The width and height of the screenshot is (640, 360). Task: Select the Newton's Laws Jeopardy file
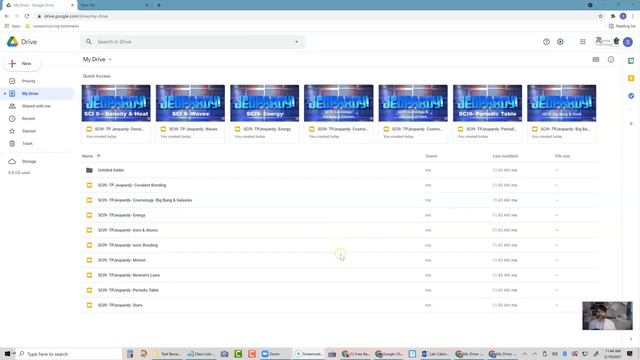point(341,275)
